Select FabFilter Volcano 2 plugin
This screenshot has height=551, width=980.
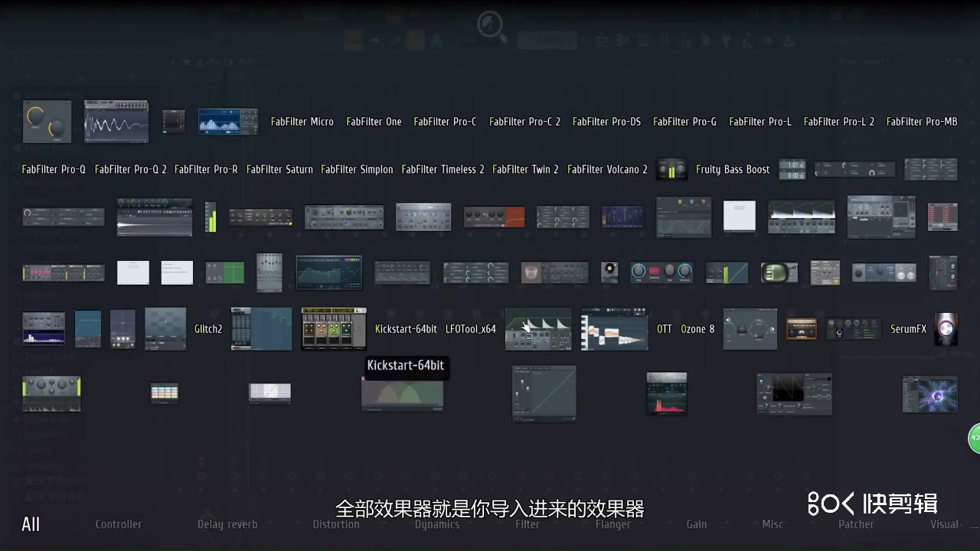pyautogui.click(x=608, y=170)
